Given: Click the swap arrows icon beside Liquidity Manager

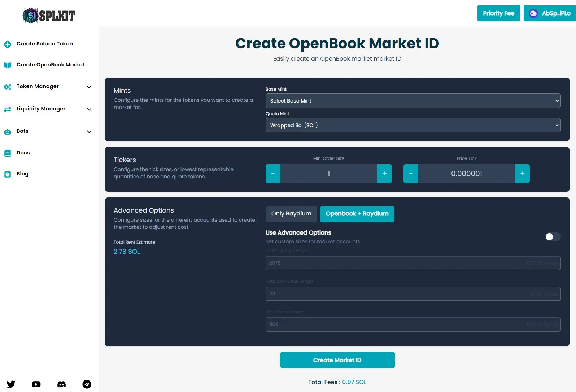Looking at the screenshot, I should click(x=8, y=109).
